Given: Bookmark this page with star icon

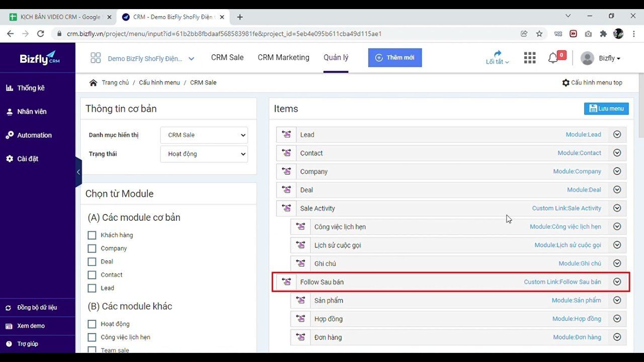Looking at the screenshot, I should 539,34.
